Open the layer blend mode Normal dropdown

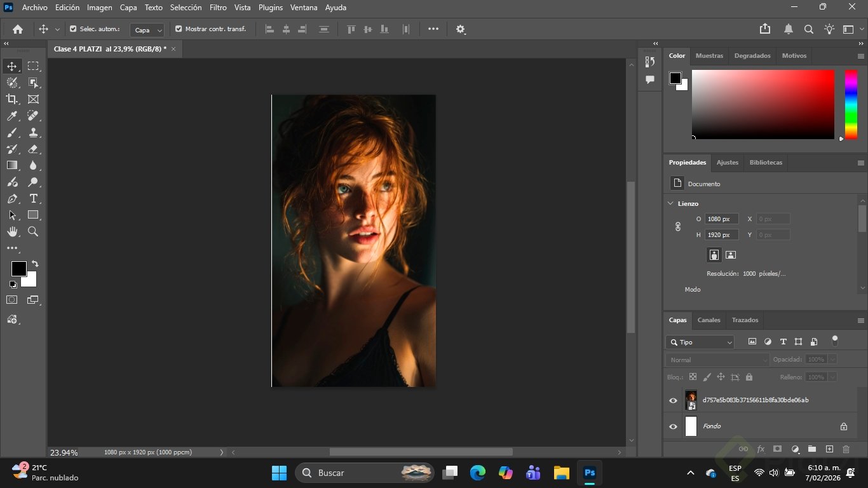[x=718, y=360]
